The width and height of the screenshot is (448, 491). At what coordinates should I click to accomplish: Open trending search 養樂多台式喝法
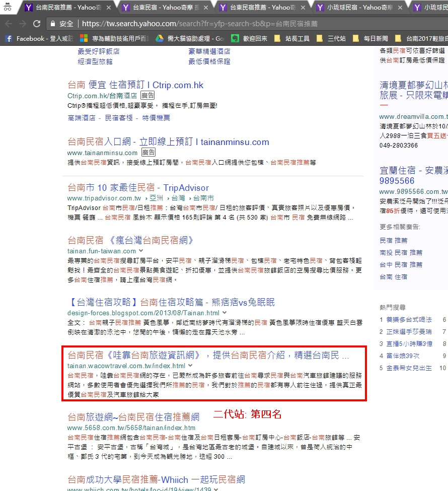coord(409,319)
